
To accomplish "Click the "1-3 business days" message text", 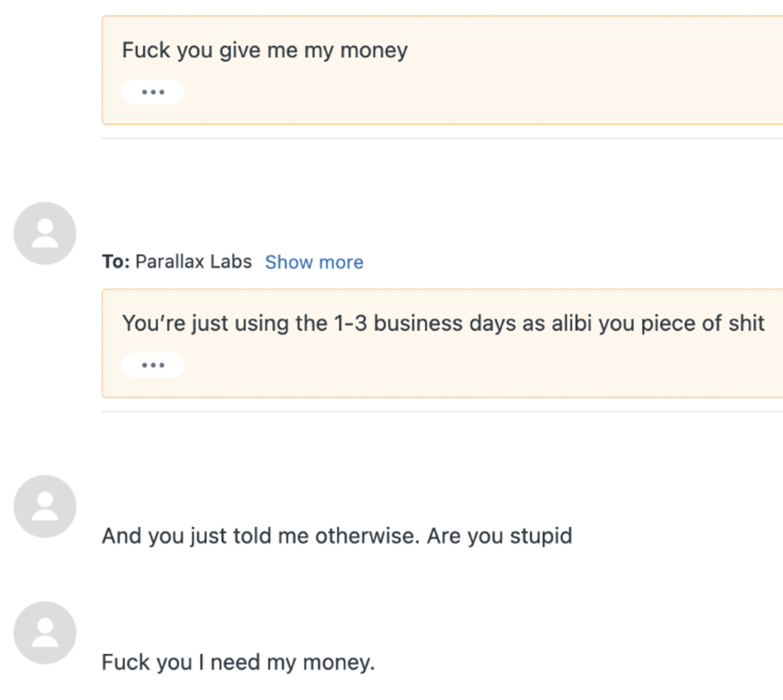I will click(x=443, y=323).
